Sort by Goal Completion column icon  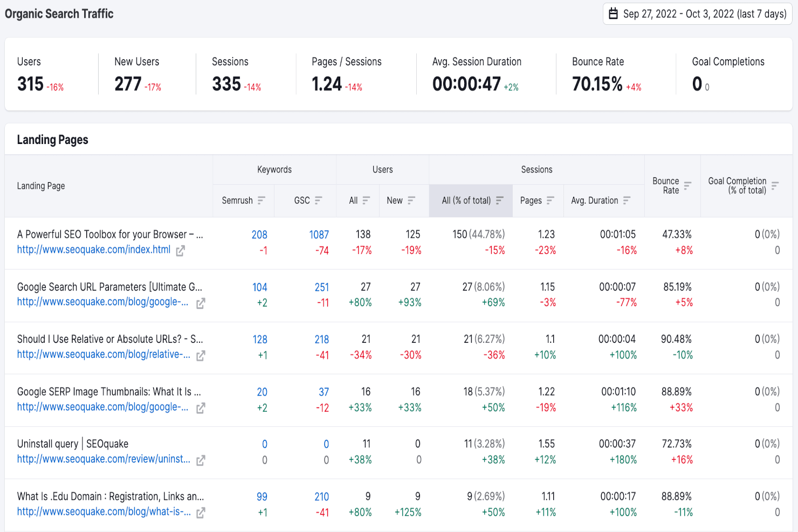(x=775, y=186)
